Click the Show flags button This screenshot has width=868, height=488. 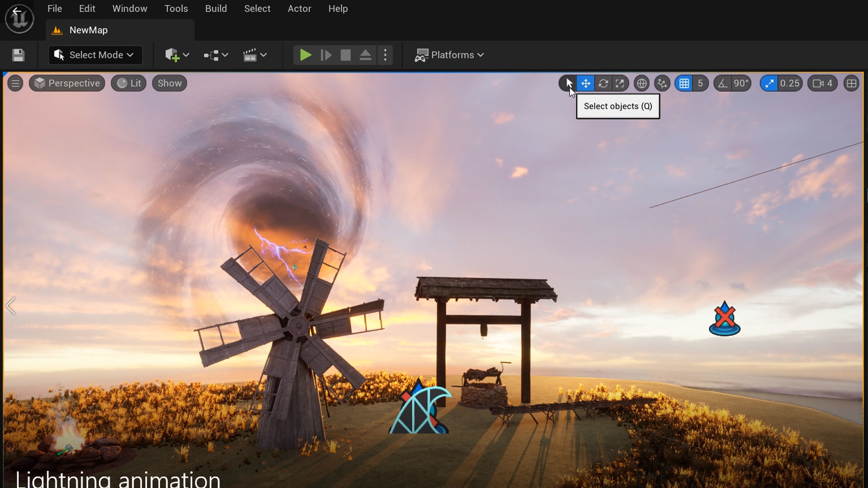coord(170,84)
